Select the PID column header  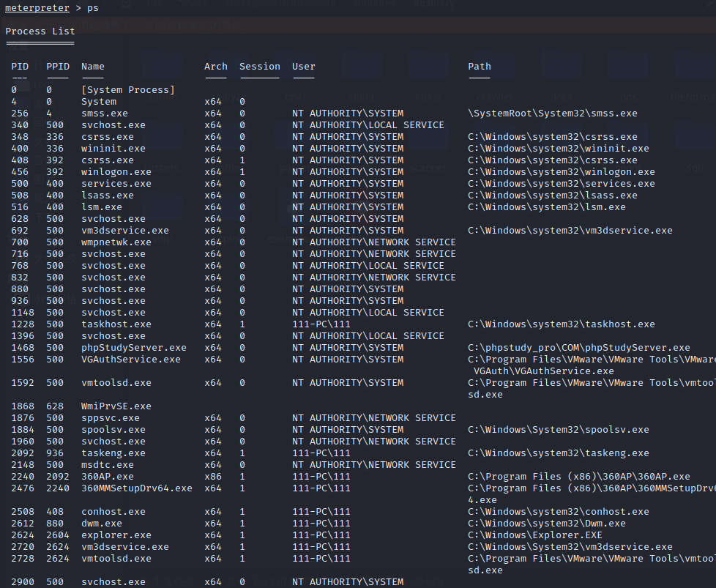pyautogui.click(x=20, y=66)
